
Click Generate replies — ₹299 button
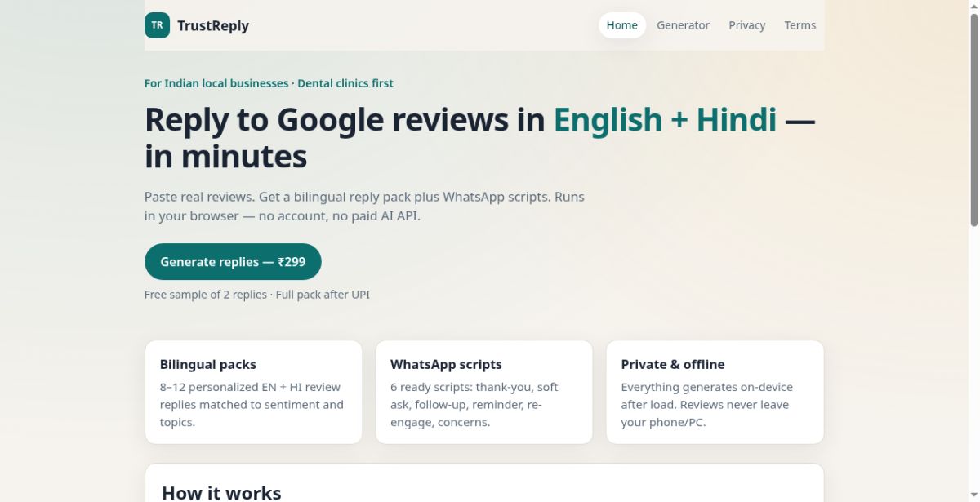(x=233, y=262)
